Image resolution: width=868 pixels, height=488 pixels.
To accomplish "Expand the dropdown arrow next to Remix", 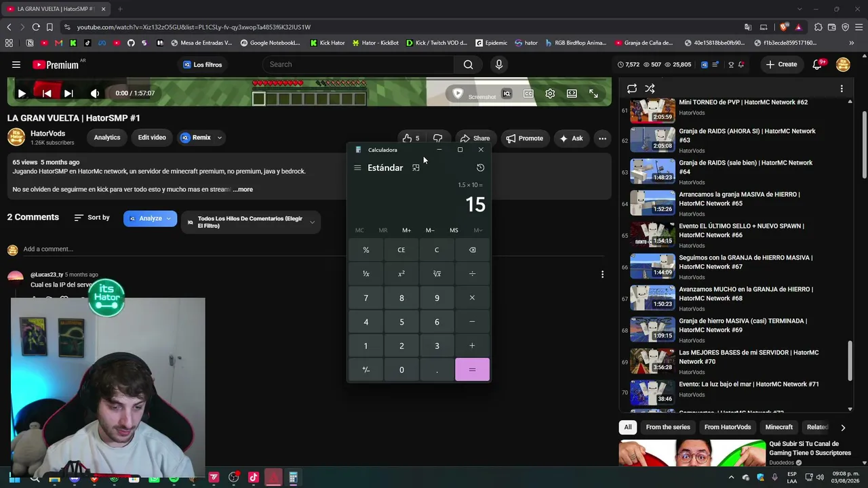I will 220,138.
